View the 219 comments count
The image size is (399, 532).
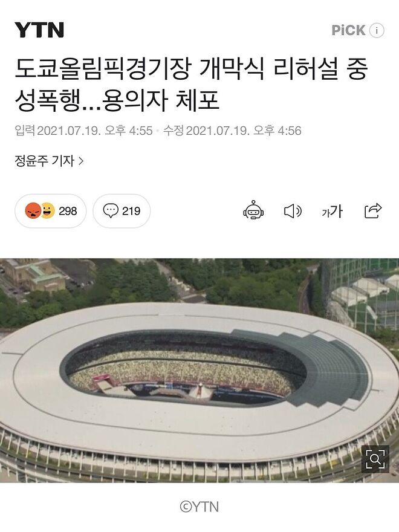click(x=131, y=211)
